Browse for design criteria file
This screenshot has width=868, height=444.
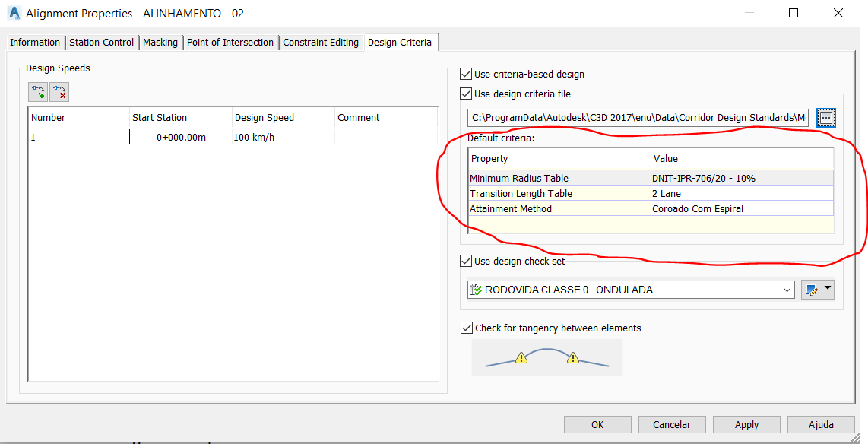tap(826, 117)
